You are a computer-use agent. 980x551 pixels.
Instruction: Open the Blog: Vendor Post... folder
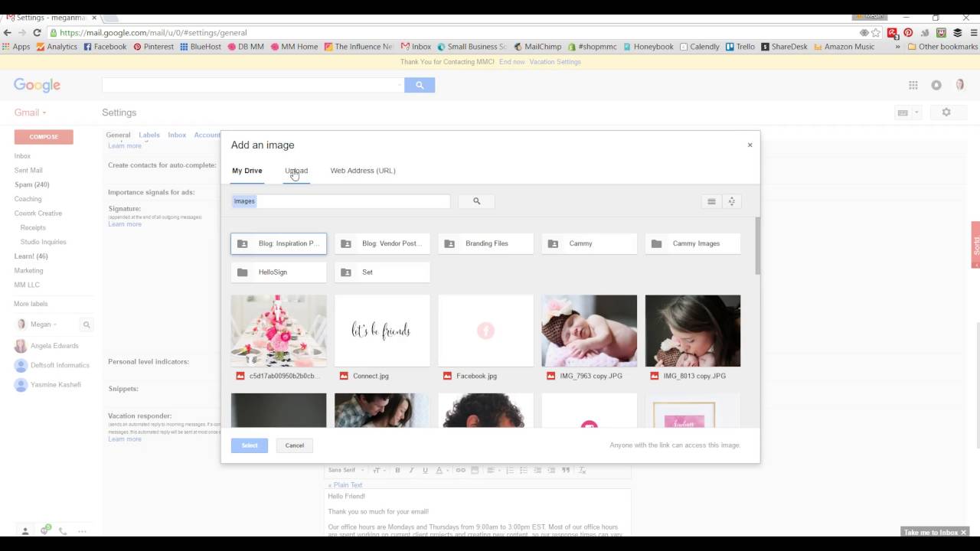[x=382, y=243]
